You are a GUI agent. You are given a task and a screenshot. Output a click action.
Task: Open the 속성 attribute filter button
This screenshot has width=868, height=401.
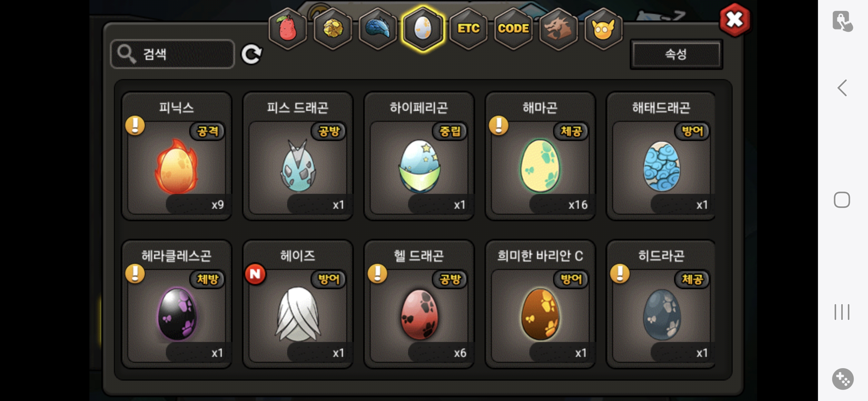[676, 54]
